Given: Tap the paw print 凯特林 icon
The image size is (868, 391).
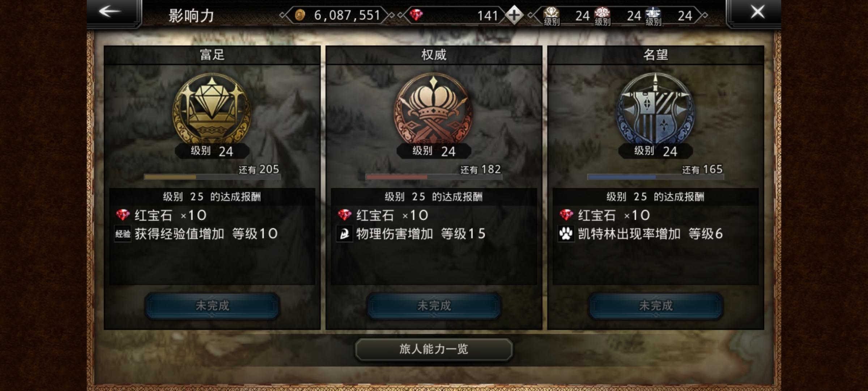Looking at the screenshot, I should click(566, 234).
